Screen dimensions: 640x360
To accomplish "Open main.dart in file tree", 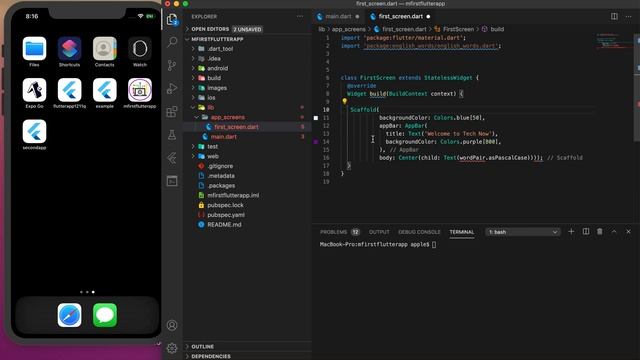I will click(x=247, y=137).
